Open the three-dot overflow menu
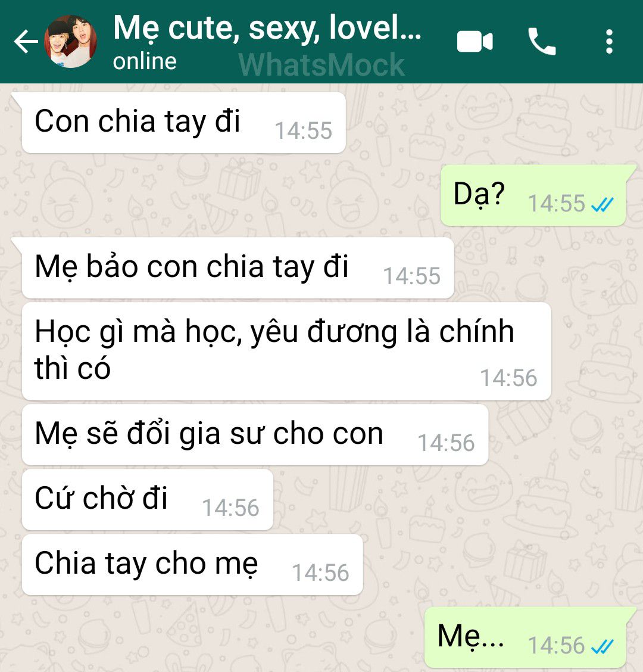The height and width of the screenshot is (672, 643). point(609,42)
